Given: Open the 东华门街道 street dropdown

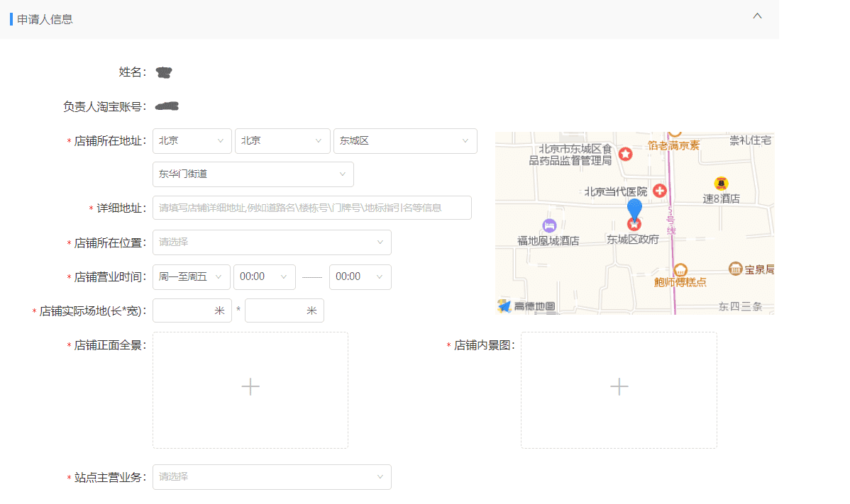Looking at the screenshot, I should pyautogui.click(x=253, y=174).
